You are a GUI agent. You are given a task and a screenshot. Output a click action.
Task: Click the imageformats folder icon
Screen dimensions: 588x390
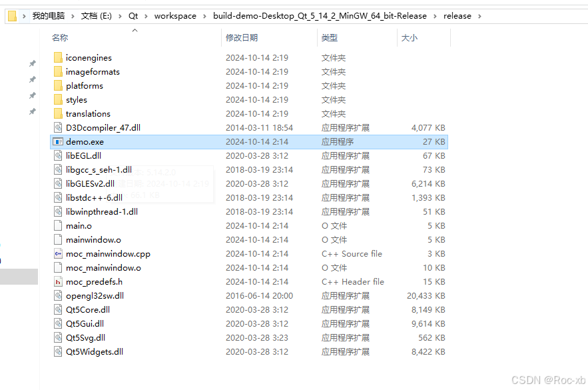[x=58, y=71]
